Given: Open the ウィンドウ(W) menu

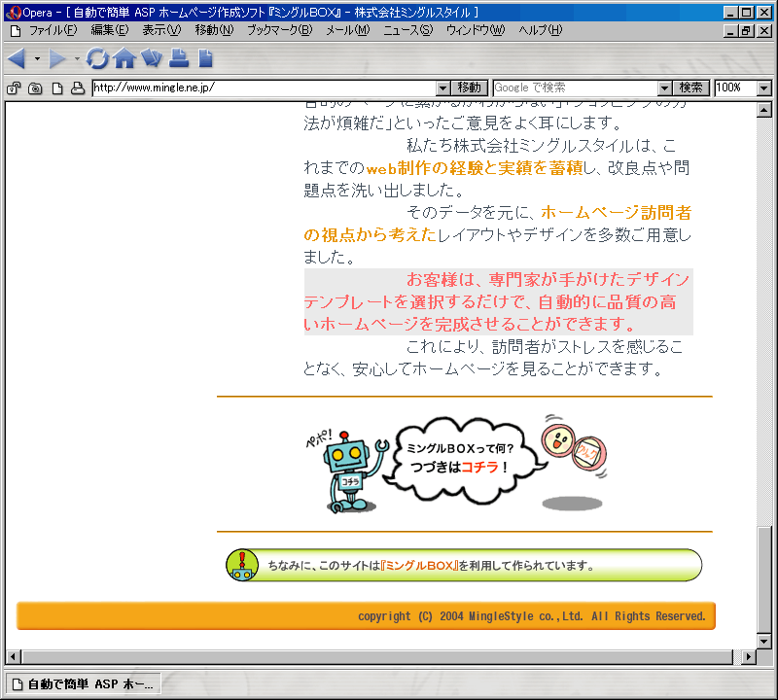Looking at the screenshot, I should (x=476, y=30).
